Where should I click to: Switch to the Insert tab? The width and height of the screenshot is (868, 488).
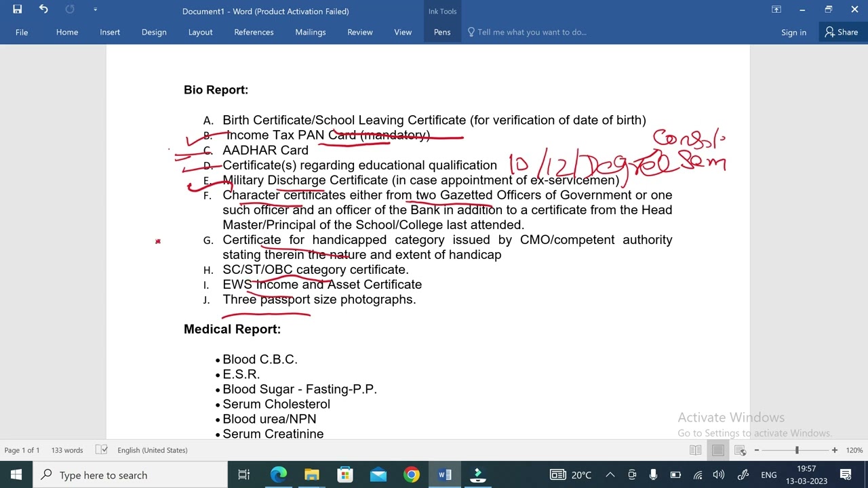click(x=110, y=32)
